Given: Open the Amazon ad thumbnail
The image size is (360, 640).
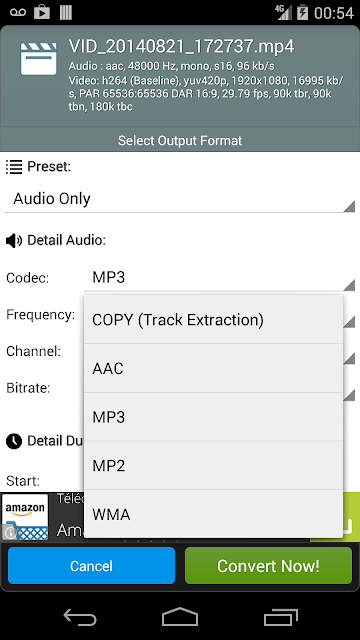Looking at the screenshot, I should tap(25, 517).
